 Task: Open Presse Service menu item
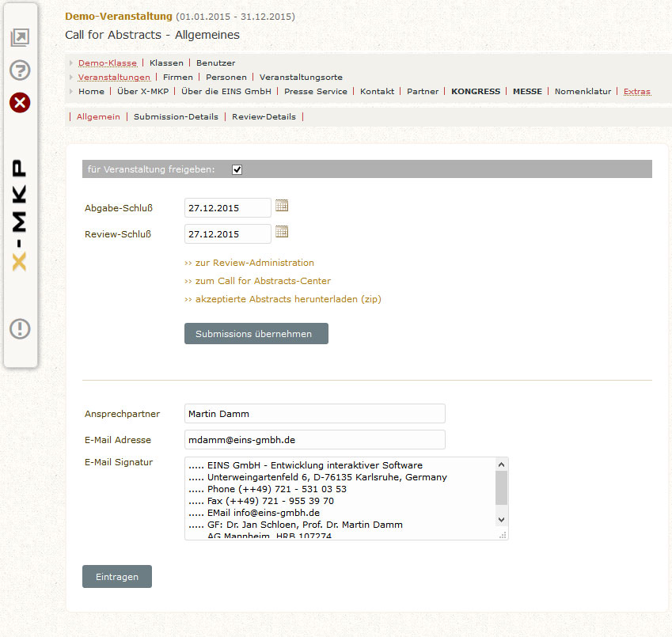[x=316, y=91]
